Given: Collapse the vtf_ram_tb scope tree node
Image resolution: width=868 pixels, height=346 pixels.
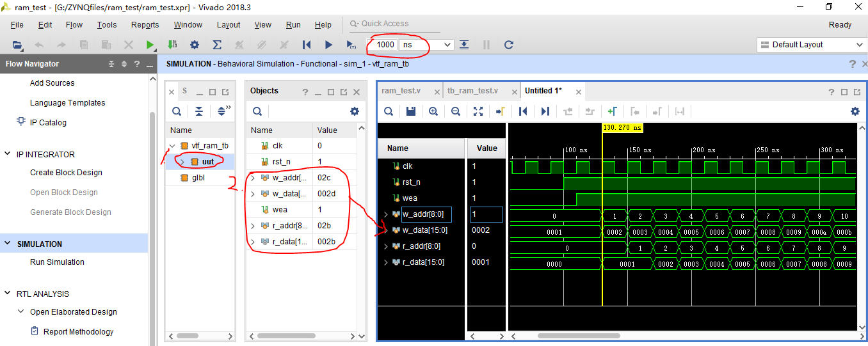Looking at the screenshot, I should [x=173, y=146].
